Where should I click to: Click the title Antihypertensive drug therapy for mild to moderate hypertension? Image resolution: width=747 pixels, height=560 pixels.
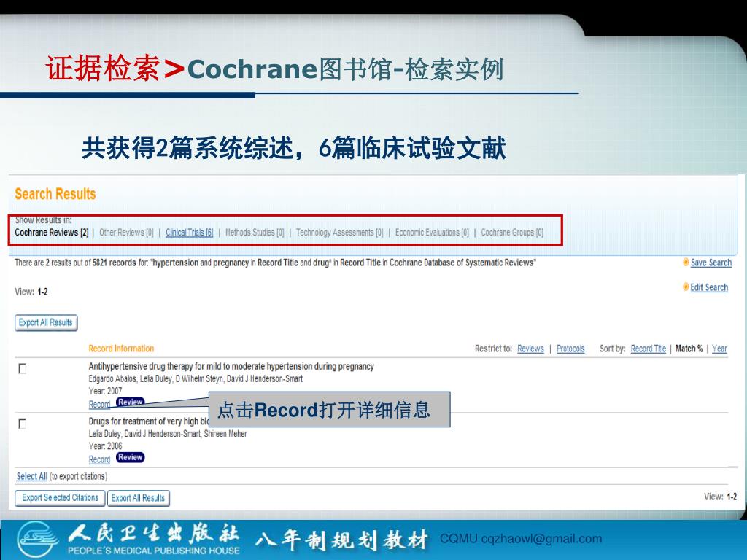(x=231, y=366)
